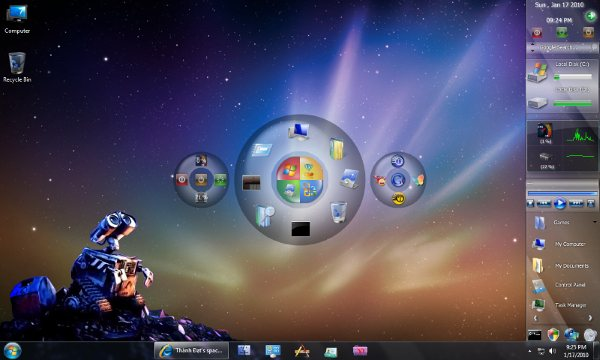This screenshot has height=360, width=600.
Task: Click the top photo icon in the left circle dock
Action: point(201,160)
